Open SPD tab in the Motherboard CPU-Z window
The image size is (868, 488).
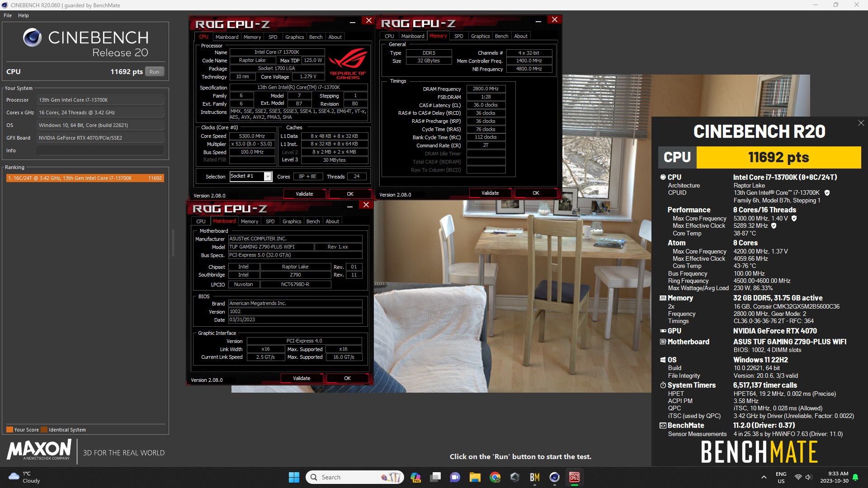[270, 221]
